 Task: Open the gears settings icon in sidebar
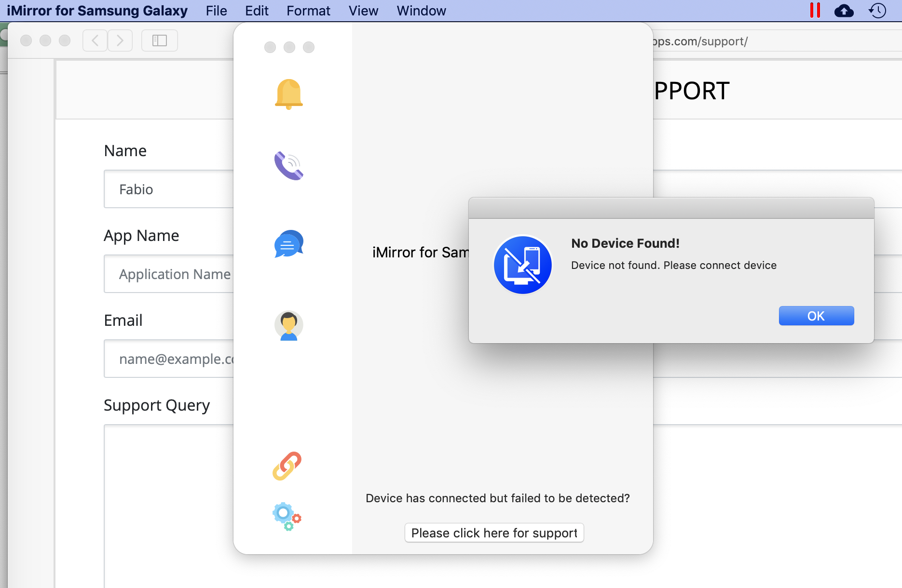pos(287,517)
